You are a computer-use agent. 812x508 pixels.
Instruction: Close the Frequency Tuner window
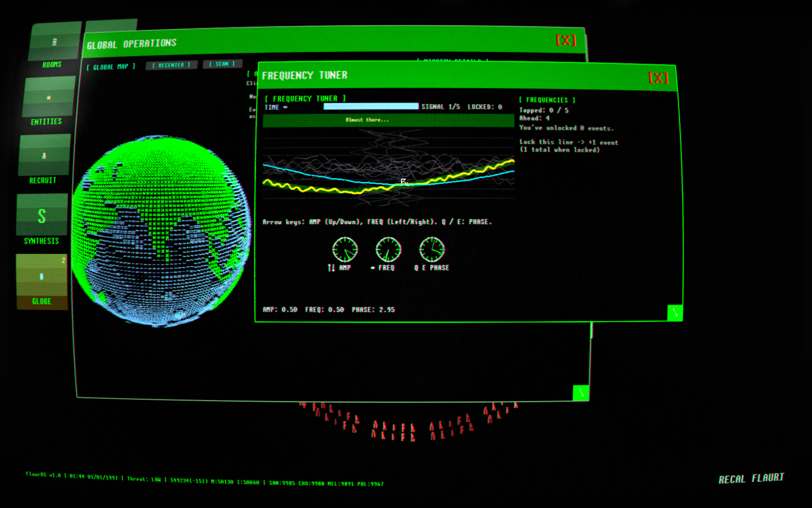658,78
